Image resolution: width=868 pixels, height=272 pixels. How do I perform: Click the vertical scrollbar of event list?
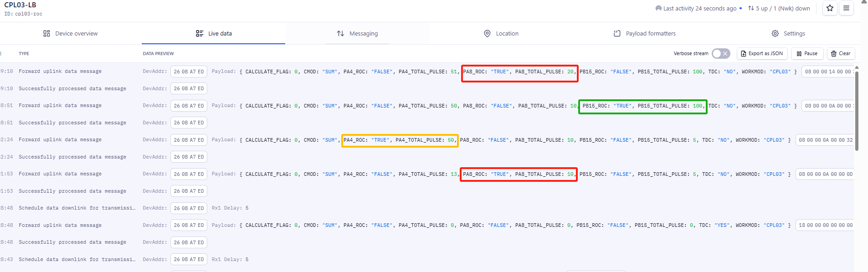[857, 109]
